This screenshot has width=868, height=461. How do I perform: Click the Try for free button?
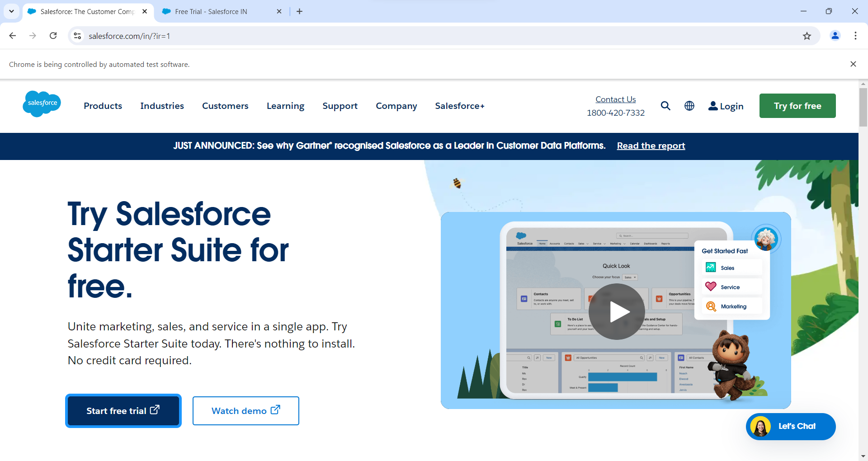[x=797, y=106]
